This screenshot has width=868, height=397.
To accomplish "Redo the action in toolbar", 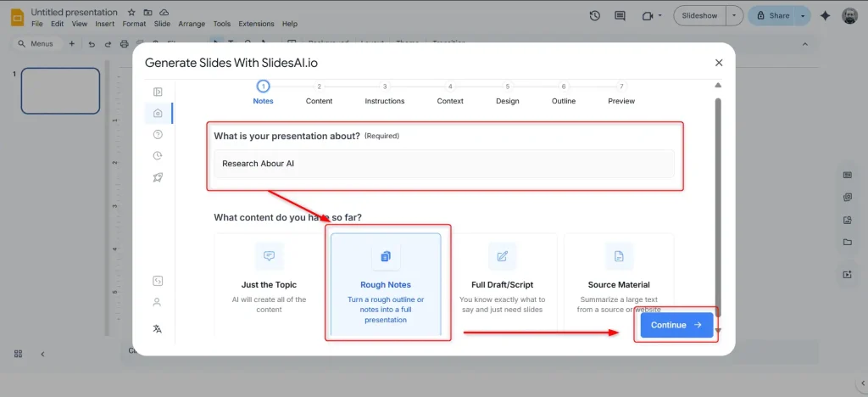I will pos(108,44).
